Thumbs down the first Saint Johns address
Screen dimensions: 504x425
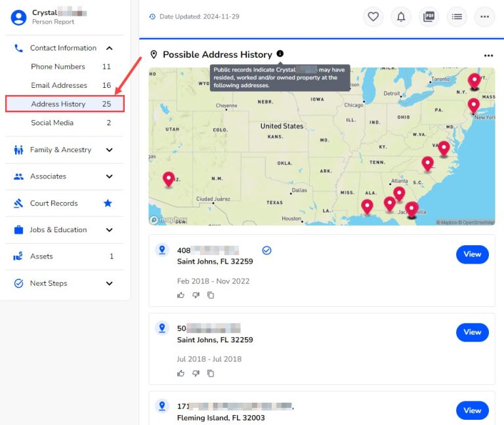[196, 295]
